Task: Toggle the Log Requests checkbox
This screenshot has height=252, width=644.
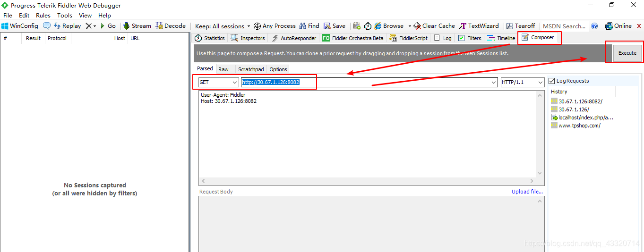Action: point(552,81)
